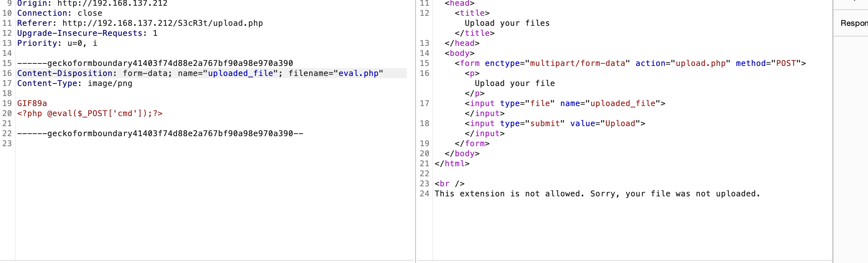Click the enctype attribute name in the form tag
The image size is (868, 263).
(x=502, y=63)
